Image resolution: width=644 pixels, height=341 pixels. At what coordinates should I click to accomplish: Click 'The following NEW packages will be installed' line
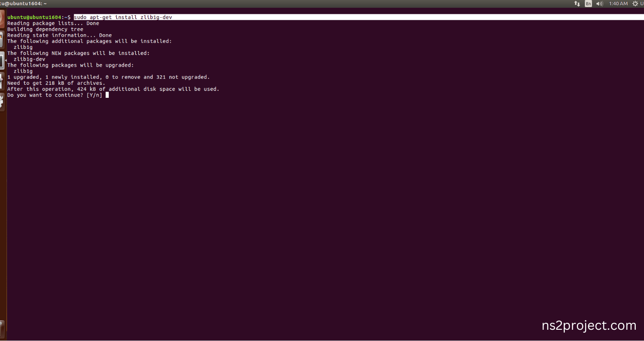[x=78, y=53]
